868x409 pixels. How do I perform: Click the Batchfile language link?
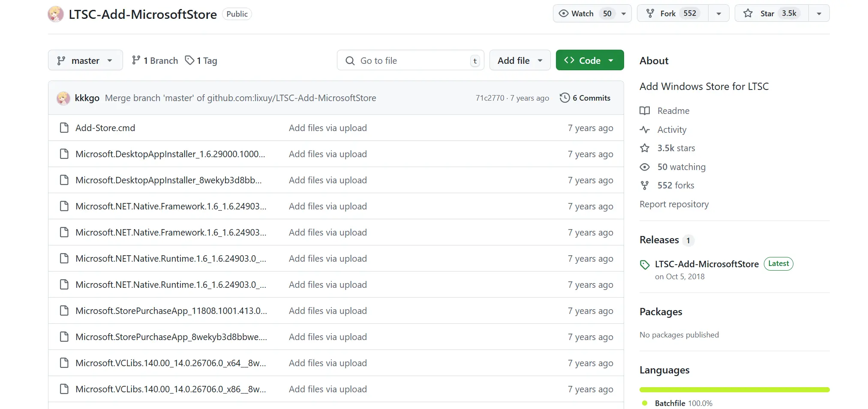[683, 403]
